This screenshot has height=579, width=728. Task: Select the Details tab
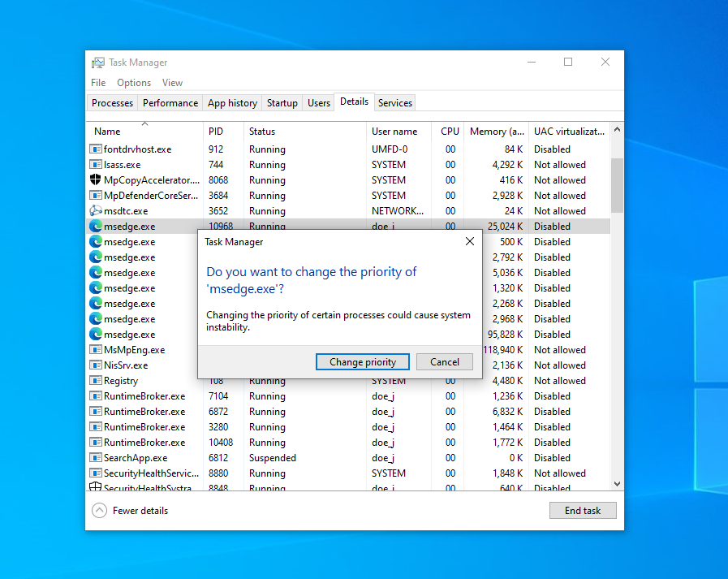[x=354, y=102]
